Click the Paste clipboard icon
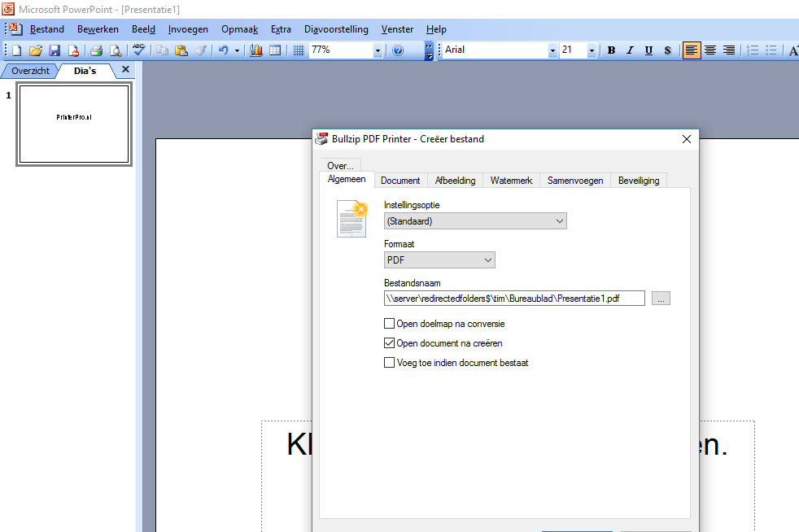The width and height of the screenshot is (799, 532). [x=181, y=50]
